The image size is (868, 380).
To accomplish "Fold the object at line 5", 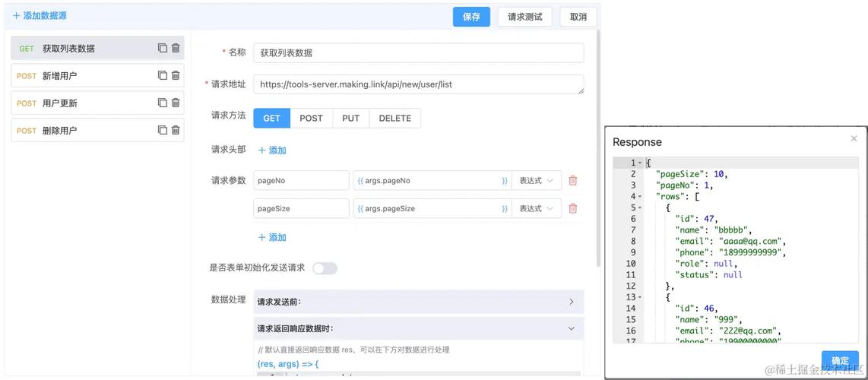I will (x=639, y=208).
